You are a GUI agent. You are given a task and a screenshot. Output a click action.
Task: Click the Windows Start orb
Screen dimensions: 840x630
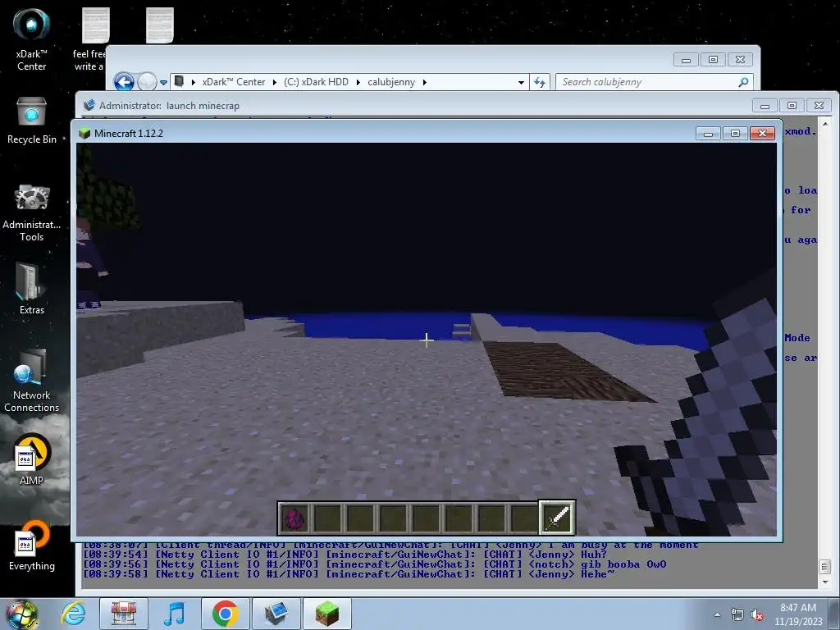coord(21,614)
